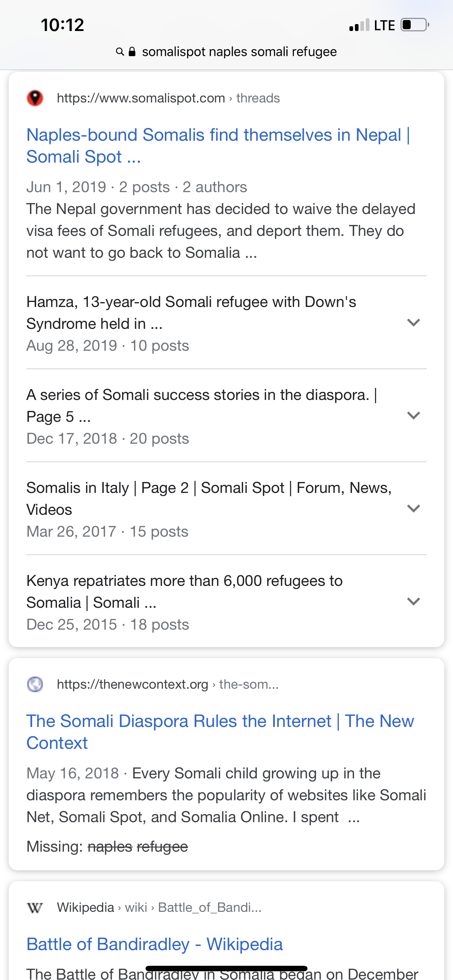
Task: Tap the battery indicator in status bar
Action: point(415,25)
